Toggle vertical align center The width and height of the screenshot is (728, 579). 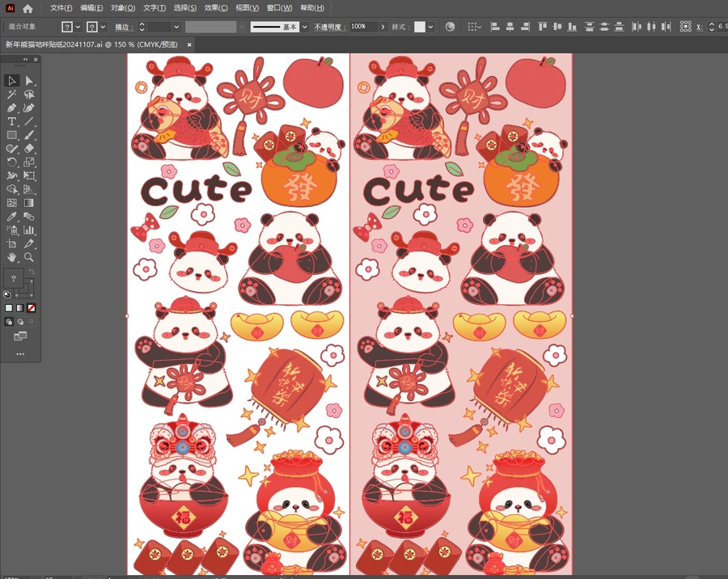[557, 27]
